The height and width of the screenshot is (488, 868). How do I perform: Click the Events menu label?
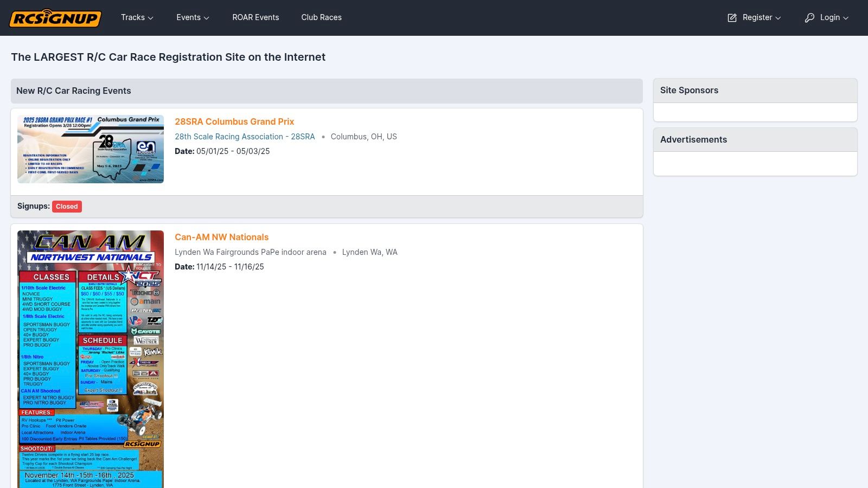(x=188, y=17)
